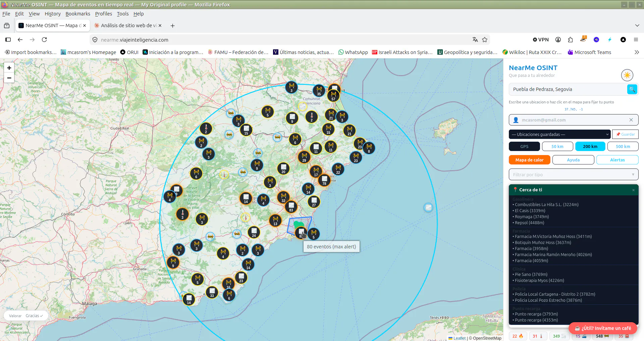The image size is (644, 341).
Task: Open the map cluster marker showing 24
Action: click(254, 232)
